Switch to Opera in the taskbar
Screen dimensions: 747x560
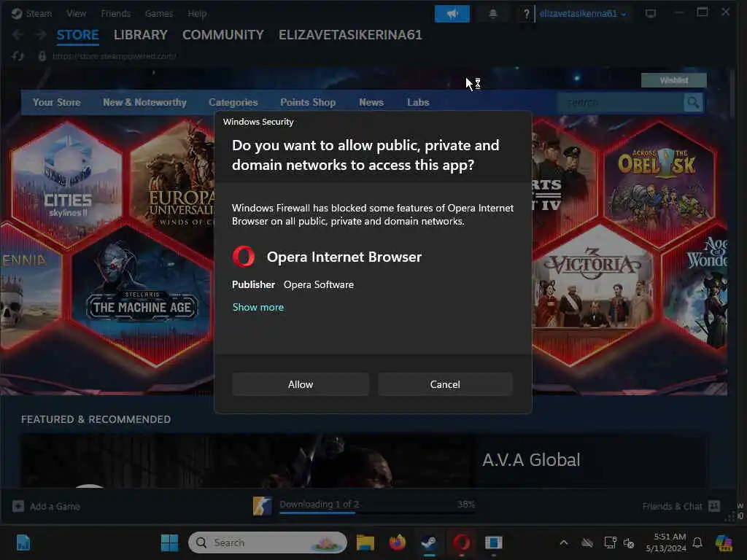461,542
